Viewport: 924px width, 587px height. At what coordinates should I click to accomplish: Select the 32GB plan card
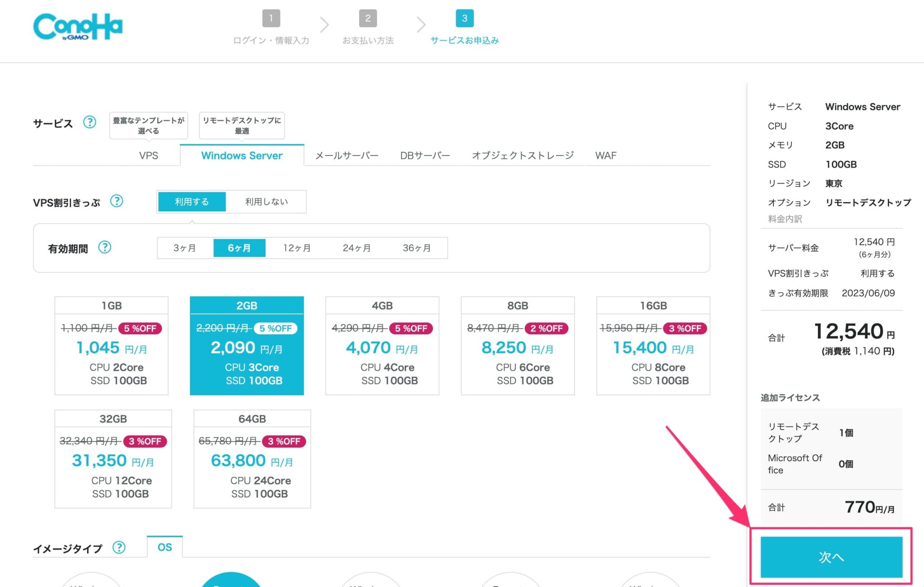tap(113, 459)
